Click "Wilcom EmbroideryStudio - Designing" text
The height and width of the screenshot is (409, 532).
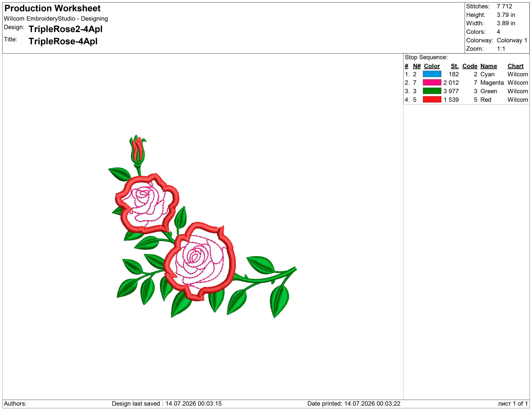[x=56, y=18]
